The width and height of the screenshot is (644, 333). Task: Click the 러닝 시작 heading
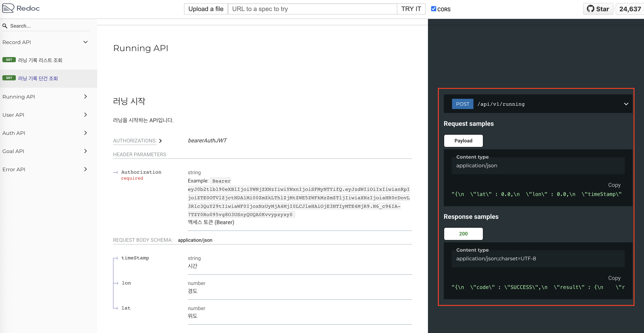tap(129, 101)
